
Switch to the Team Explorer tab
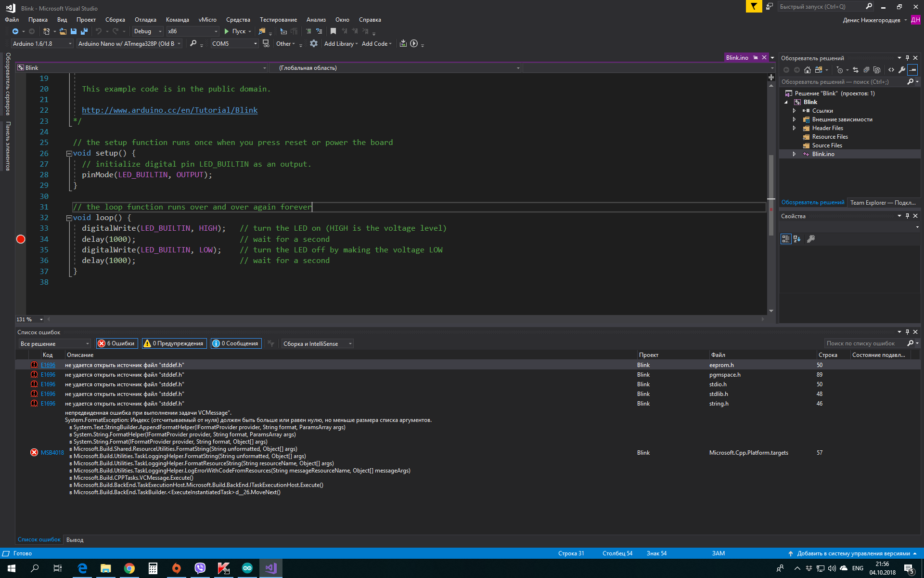883,202
